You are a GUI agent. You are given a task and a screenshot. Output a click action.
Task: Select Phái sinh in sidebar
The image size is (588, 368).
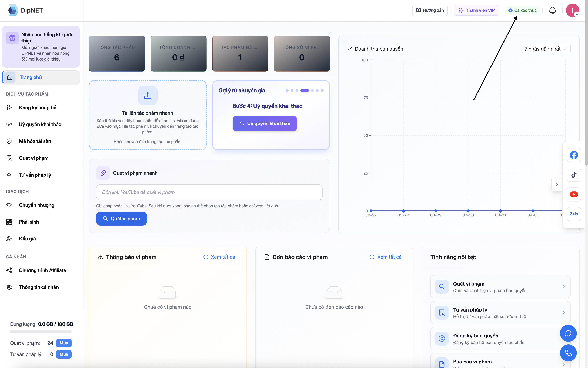click(x=41, y=222)
